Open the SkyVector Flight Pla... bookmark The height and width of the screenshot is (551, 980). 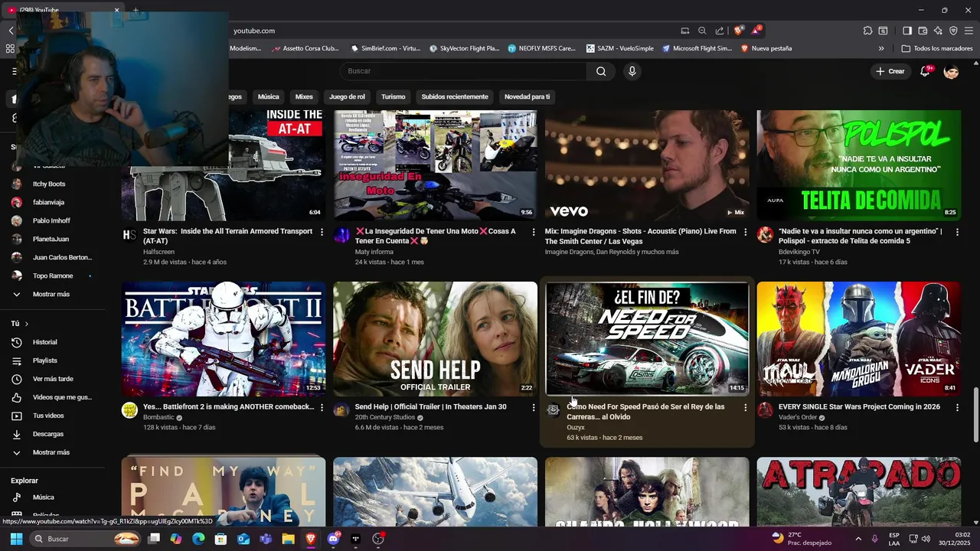[x=464, y=48]
